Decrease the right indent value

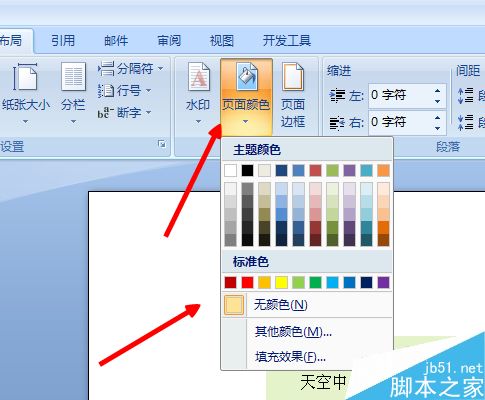pos(438,128)
